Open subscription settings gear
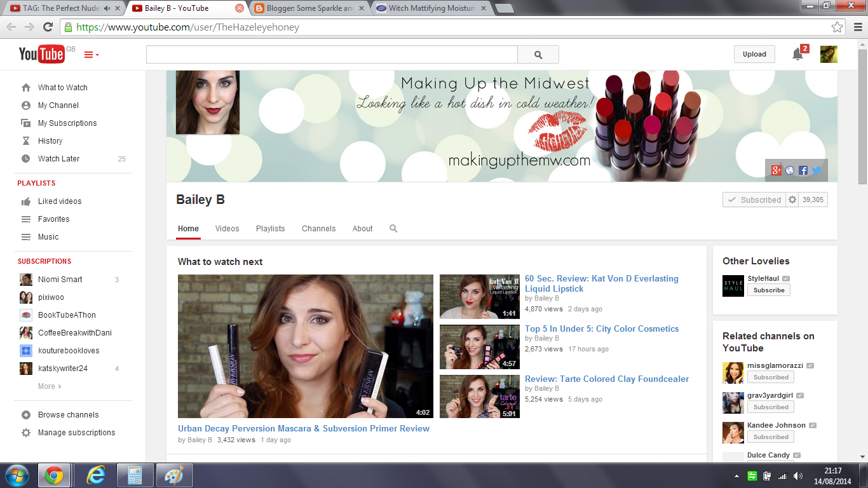868x488 pixels. tap(792, 200)
